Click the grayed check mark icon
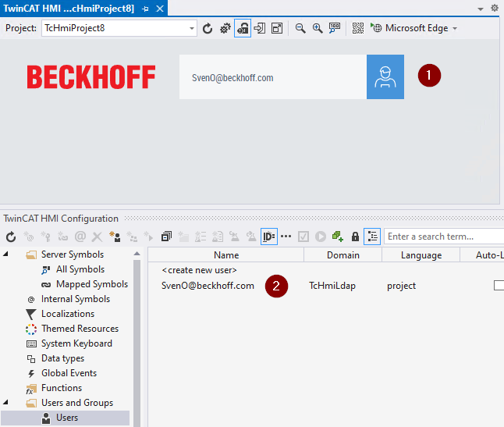This screenshot has height=427, width=504. tap(303, 237)
